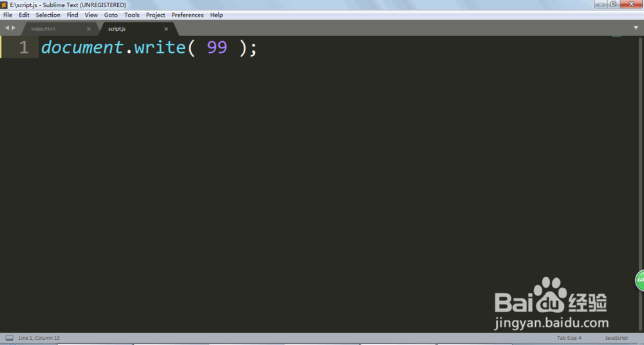
Task: Click the left tab navigation arrow
Action: tap(7, 28)
